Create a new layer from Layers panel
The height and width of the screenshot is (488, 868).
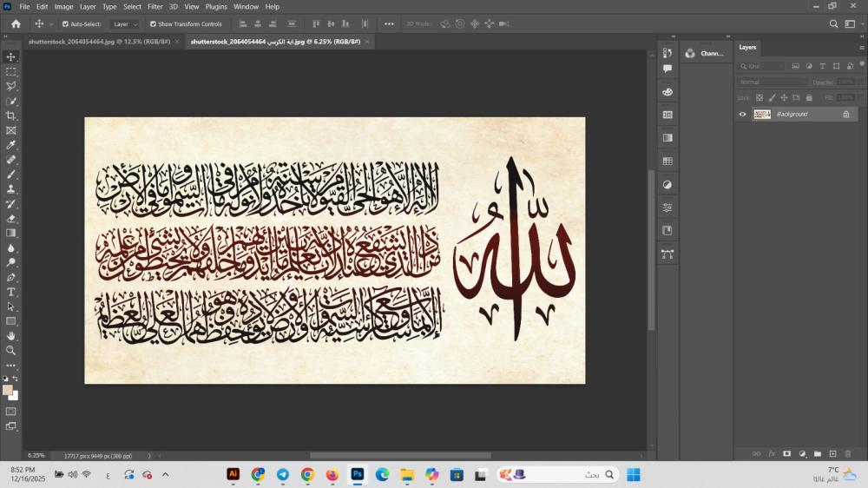point(832,453)
